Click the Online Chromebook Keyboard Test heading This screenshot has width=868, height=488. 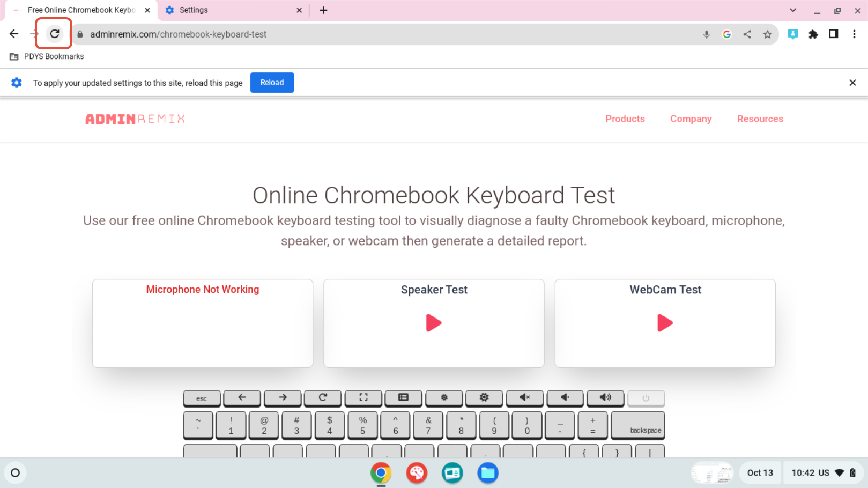(x=434, y=195)
